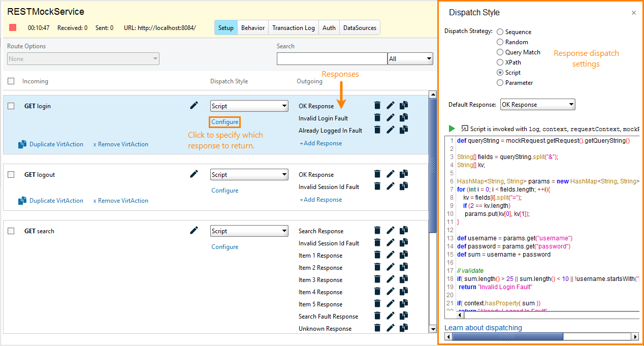
Task: Select the Random dispatch strategy
Action: pos(500,42)
